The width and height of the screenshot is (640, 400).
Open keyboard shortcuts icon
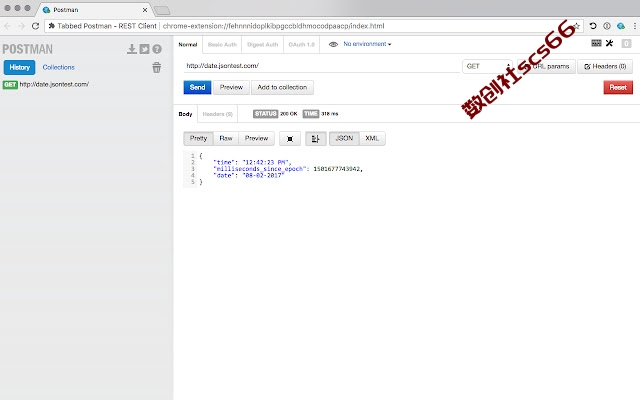pyautogui.click(x=596, y=43)
